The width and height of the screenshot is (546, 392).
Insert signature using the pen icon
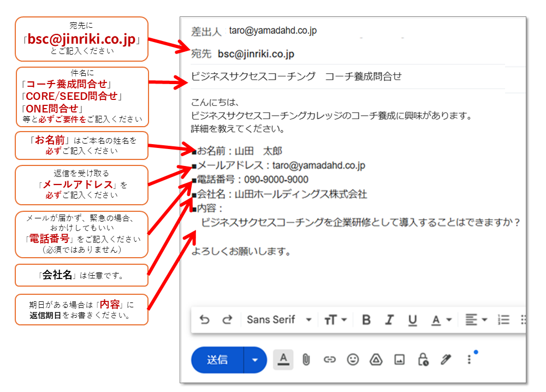pos(445,360)
